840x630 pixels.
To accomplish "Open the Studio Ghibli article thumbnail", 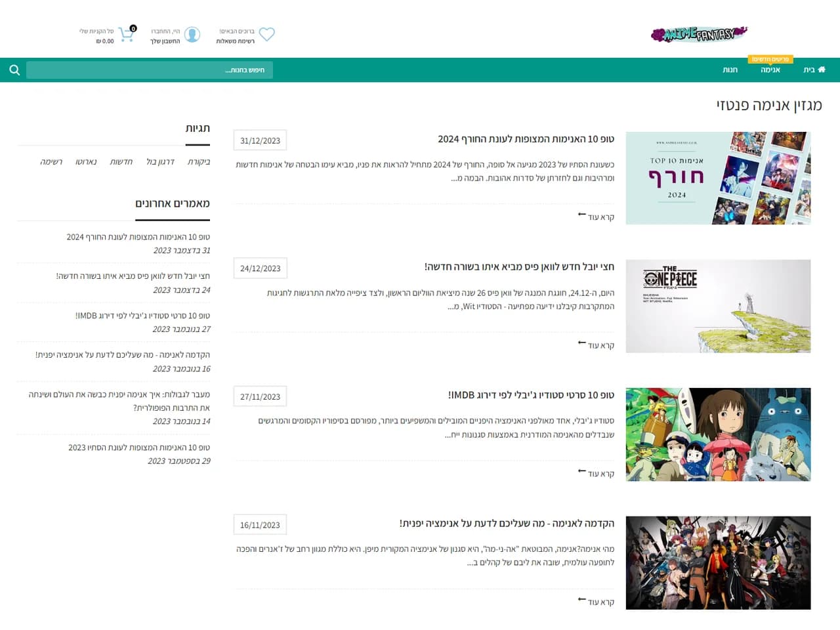I will click(718, 434).
